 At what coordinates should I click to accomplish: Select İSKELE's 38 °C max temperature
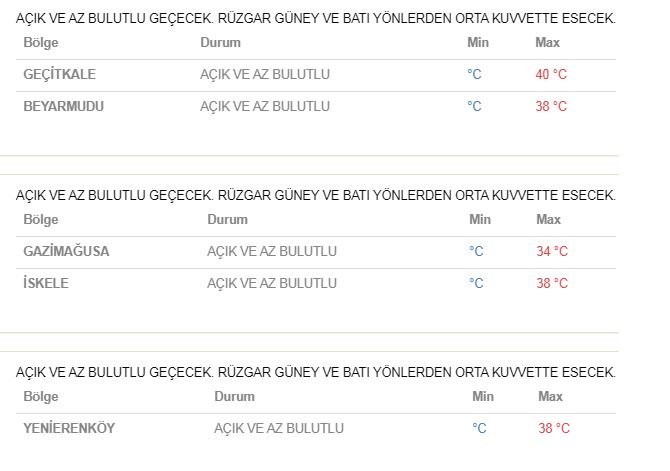point(552,284)
